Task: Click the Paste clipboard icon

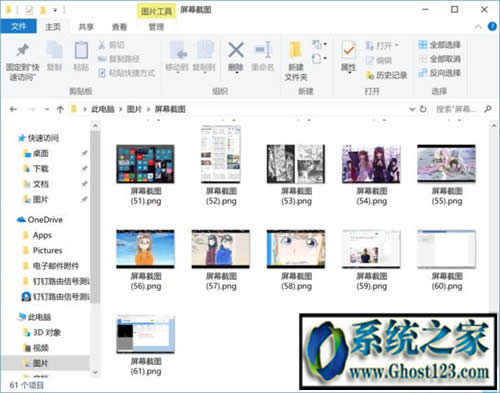Action: tap(81, 50)
